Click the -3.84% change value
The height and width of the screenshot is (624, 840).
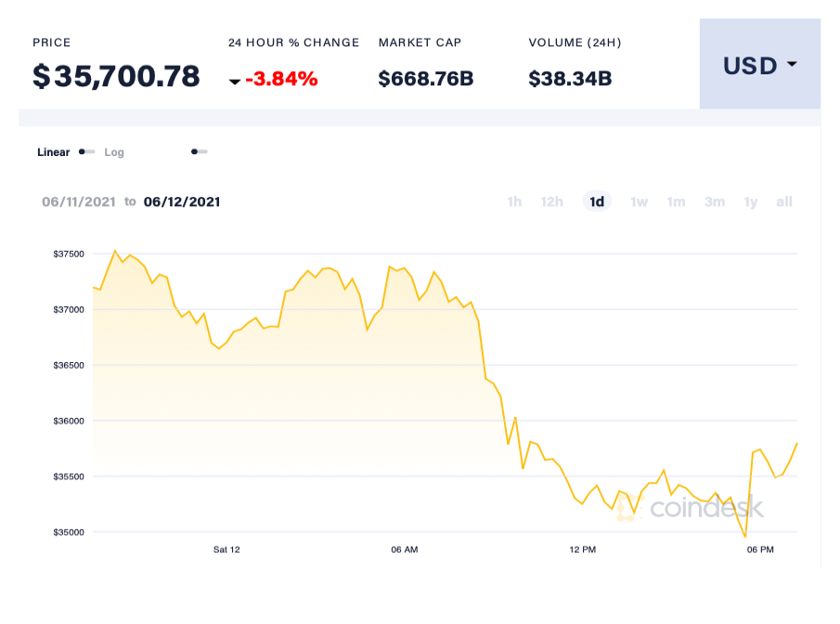point(281,79)
